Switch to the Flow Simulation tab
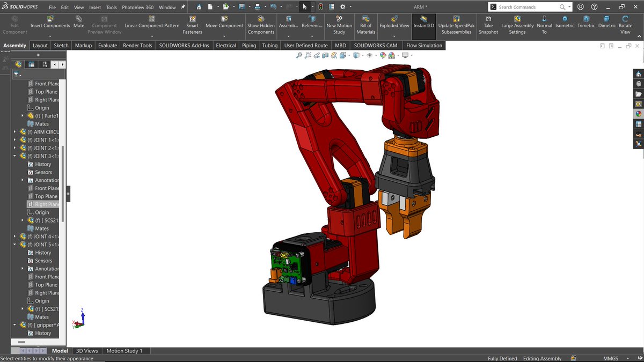Viewport: 644px width, 362px height. 425,46
